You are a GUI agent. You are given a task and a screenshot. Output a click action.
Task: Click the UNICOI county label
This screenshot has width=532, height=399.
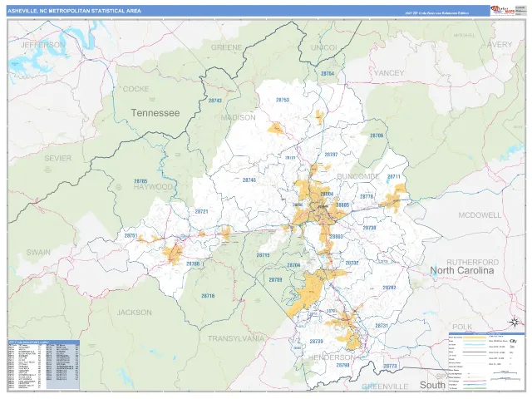coord(324,47)
